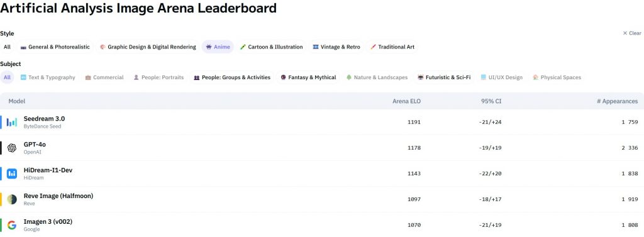Image resolution: width=644 pixels, height=237 pixels.
Task: Click the Seedream 3.0 ByteDance logo icon
Action: coord(12,123)
